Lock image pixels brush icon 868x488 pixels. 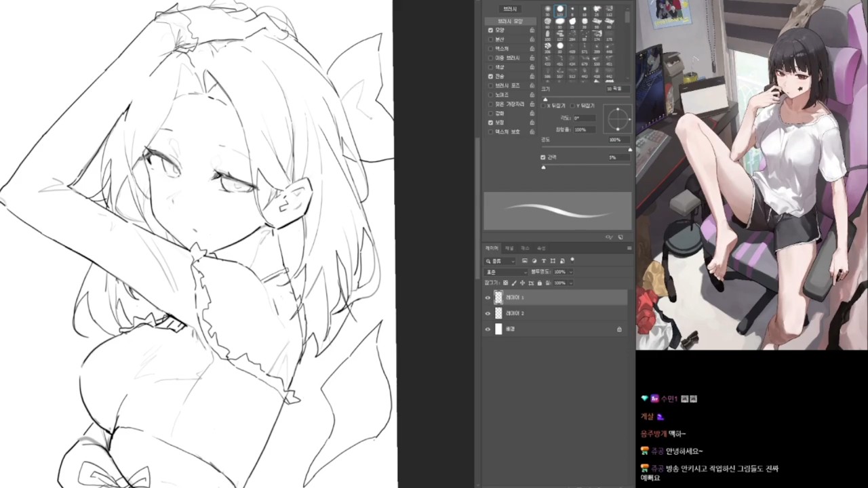pos(514,283)
